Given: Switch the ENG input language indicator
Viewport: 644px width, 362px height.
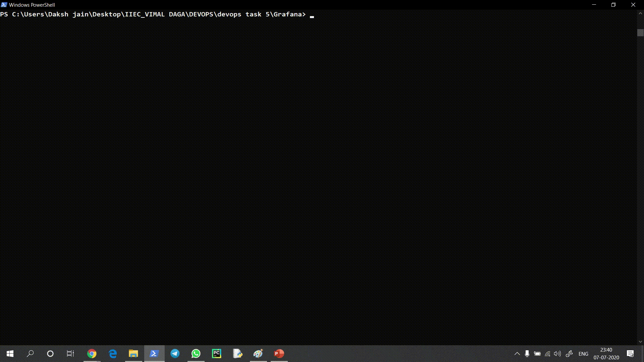Looking at the screenshot, I should (x=583, y=354).
